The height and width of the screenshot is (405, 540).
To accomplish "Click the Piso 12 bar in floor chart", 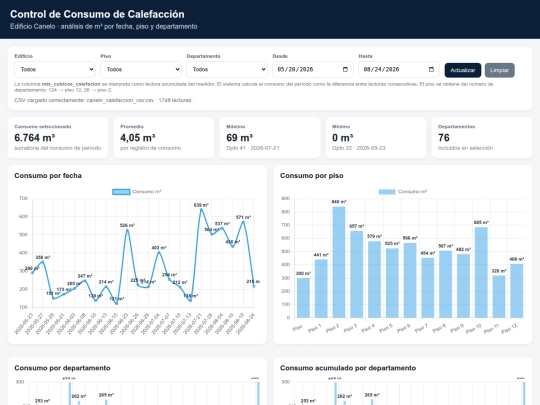I will [517, 291].
